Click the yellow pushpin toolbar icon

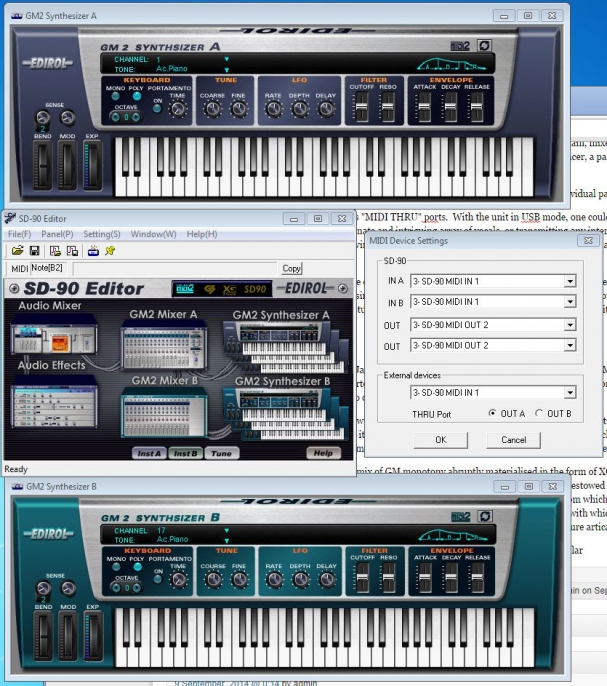(x=110, y=251)
